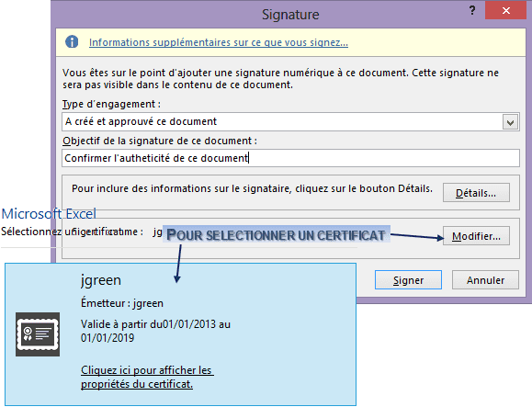Click the Microsoft Excel heading text
Image resolution: width=532 pixels, height=407 pixels.
(49, 214)
